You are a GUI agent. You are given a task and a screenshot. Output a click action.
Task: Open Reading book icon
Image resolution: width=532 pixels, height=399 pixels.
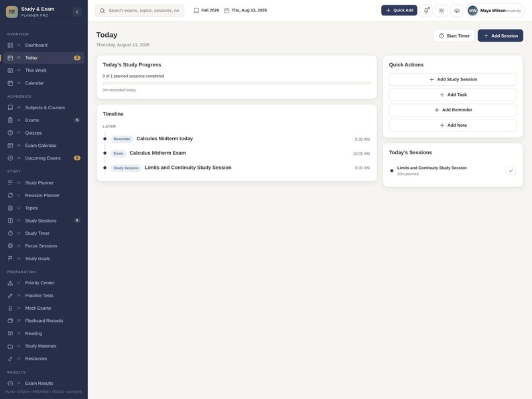click(10, 333)
